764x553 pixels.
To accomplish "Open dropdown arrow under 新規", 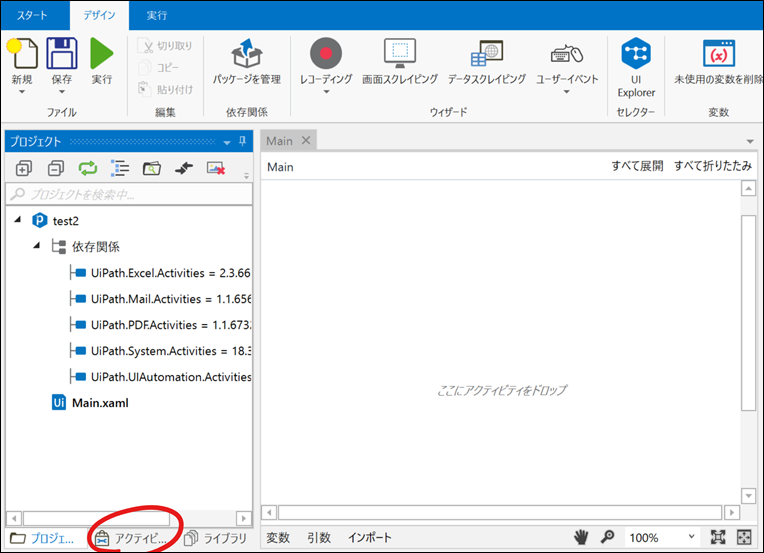I will coord(22,92).
